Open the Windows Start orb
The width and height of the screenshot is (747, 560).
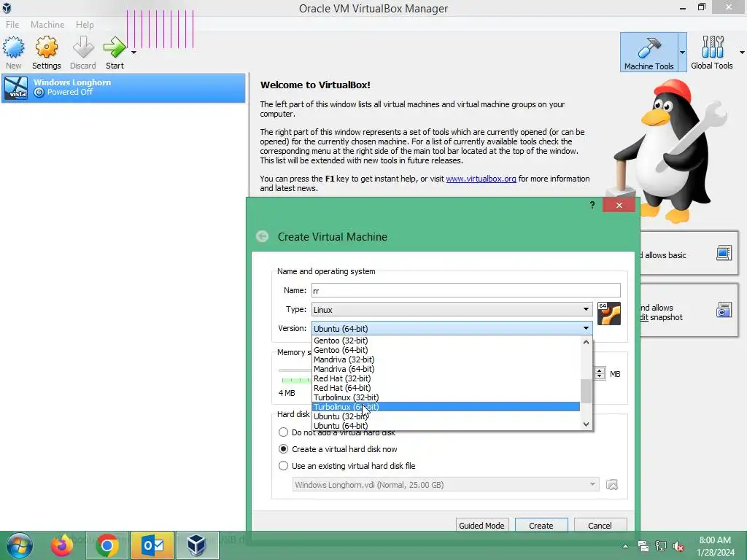click(19, 545)
